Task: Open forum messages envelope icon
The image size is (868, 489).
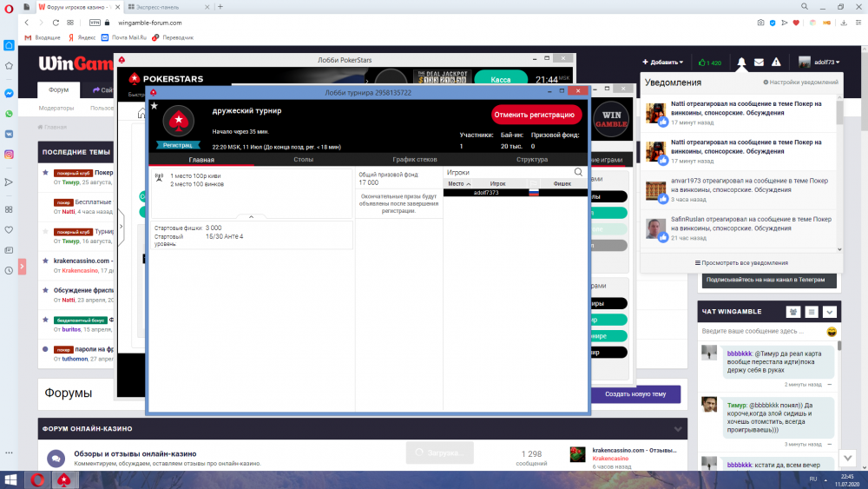Action: point(759,62)
